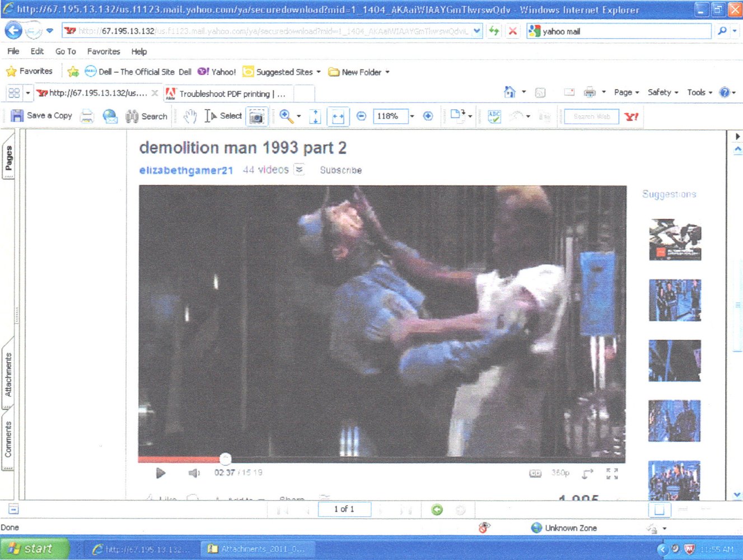The image size is (743, 560).
Task: Click the video volume speaker control
Action: (x=194, y=473)
